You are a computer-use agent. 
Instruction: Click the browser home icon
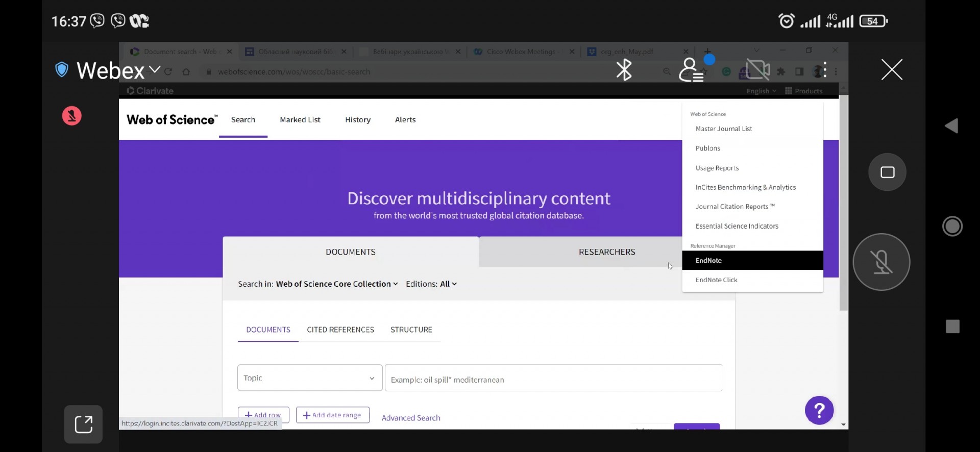tap(186, 72)
